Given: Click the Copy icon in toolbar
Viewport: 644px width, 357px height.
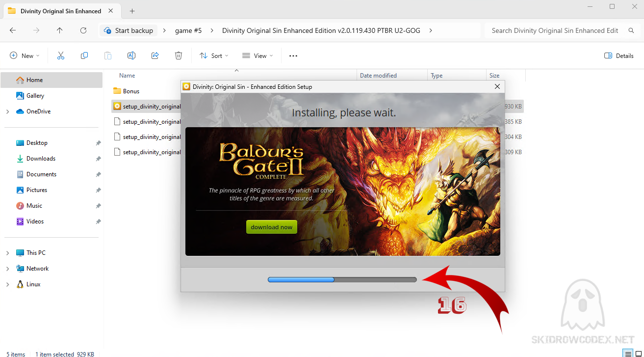Looking at the screenshot, I should tap(84, 56).
